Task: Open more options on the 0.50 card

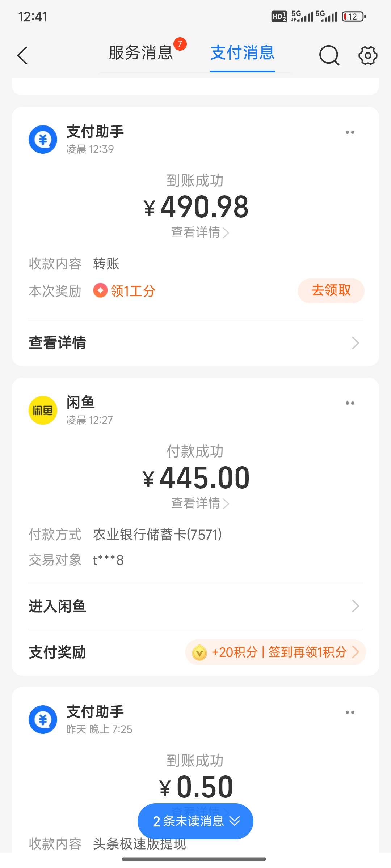Action: tap(350, 712)
